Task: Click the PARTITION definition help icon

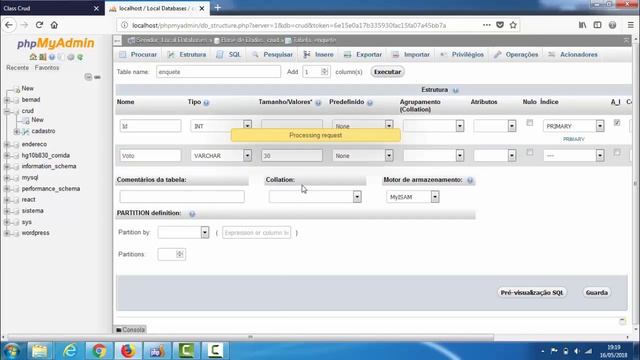Action: click(x=192, y=214)
